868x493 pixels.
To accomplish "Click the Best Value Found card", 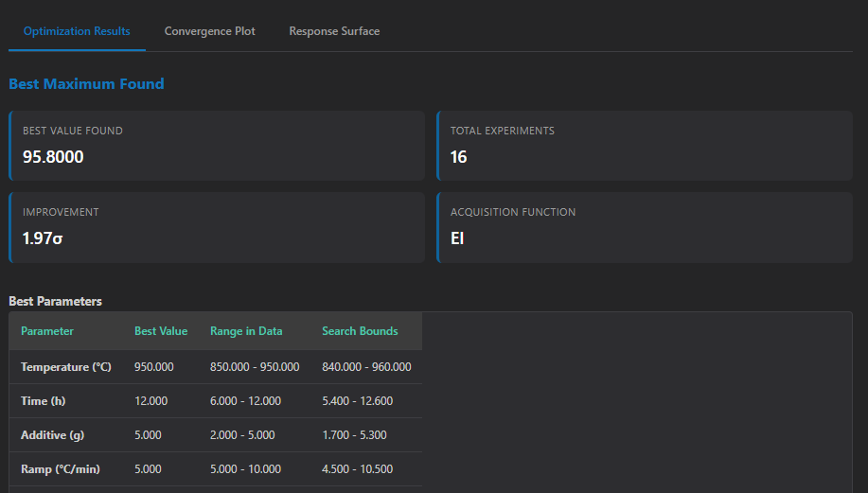I will coord(217,146).
